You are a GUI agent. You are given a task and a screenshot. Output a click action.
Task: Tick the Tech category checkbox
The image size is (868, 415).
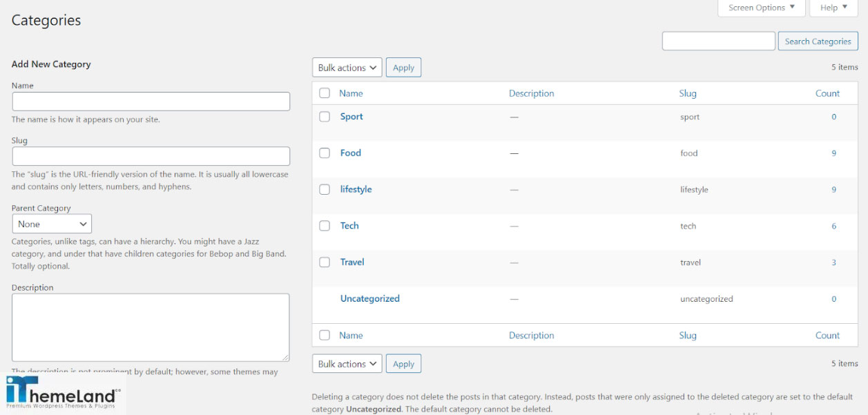[x=325, y=226]
